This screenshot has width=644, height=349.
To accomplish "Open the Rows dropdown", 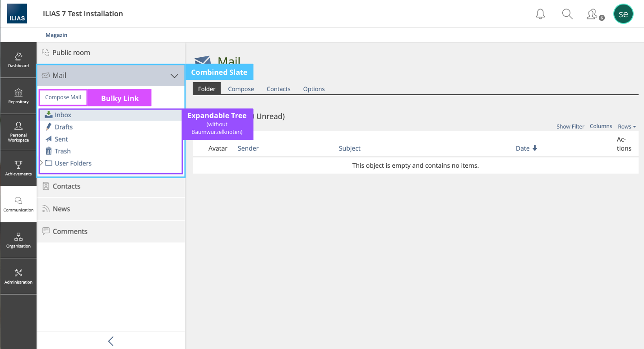I will click(x=627, y=127).
